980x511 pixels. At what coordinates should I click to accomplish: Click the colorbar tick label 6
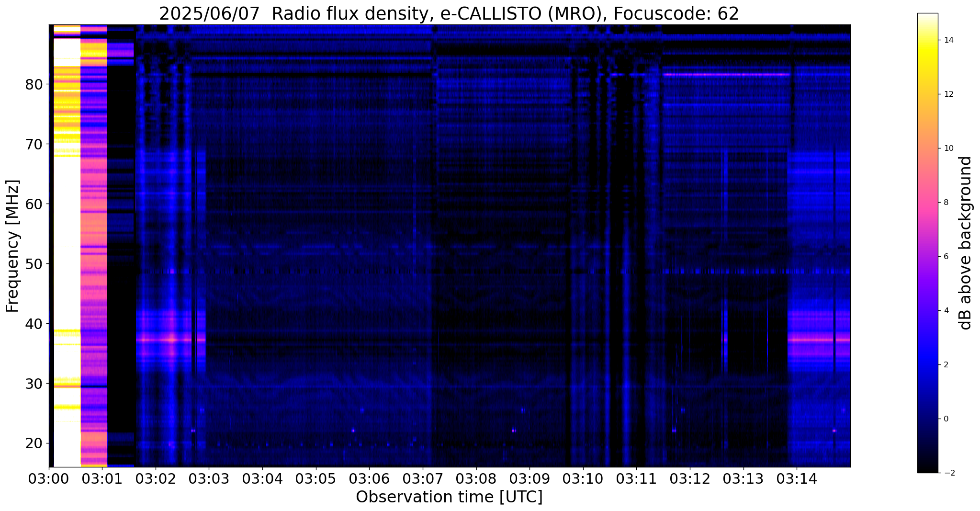[x=946, y=257]
